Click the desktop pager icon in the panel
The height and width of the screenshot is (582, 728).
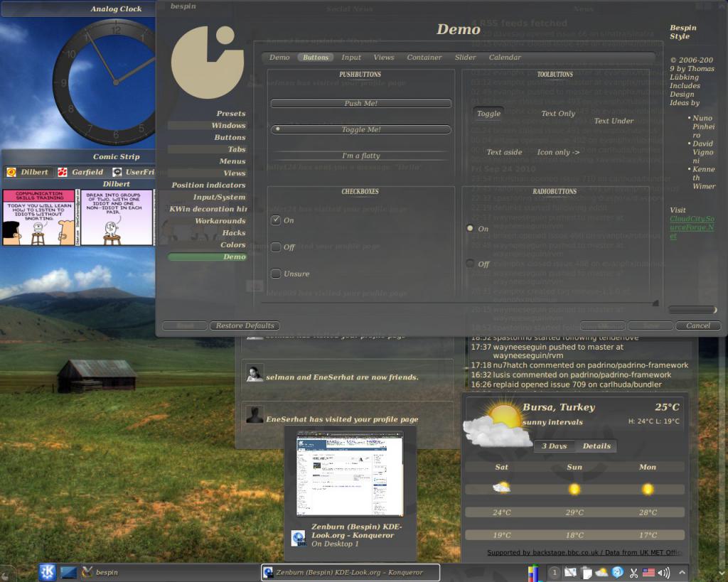[x=68, y=572]
